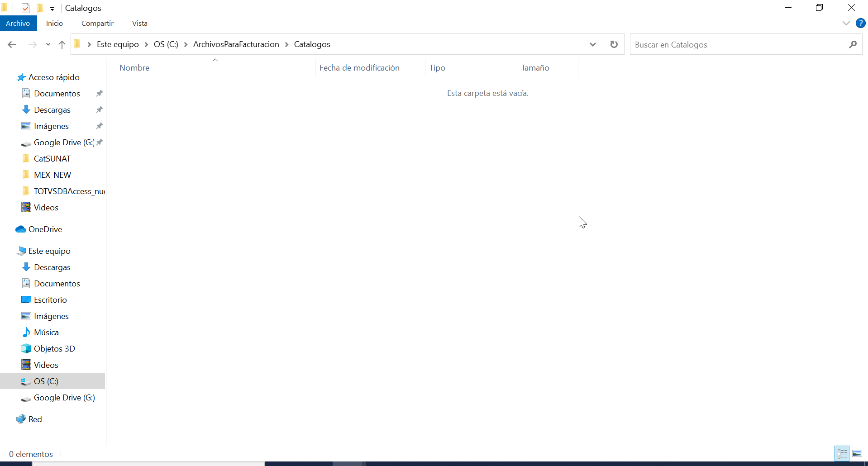
Task: Switch to the Vista ribbon tab
Action: pos(140,23)
